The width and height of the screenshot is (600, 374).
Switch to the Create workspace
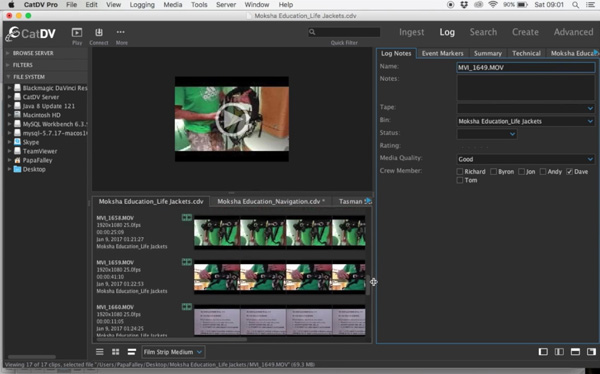[x=525, y=32]
